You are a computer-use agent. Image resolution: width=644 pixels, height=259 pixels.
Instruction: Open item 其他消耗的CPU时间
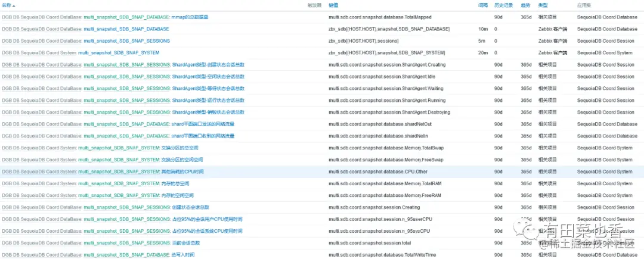pos(183,171)
